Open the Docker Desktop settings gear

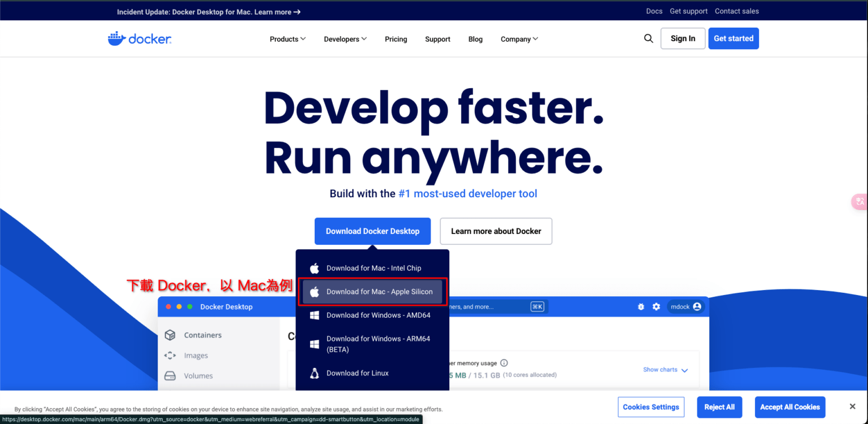656,306
